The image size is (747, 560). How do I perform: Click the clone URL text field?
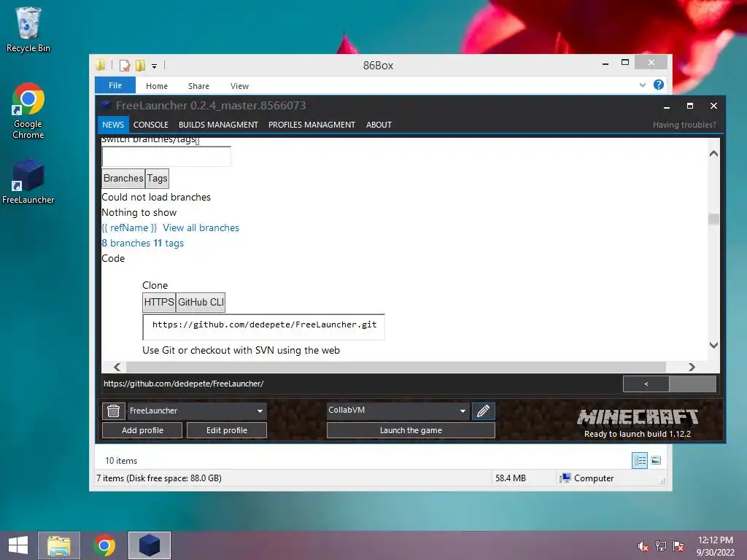pos(263,327)
